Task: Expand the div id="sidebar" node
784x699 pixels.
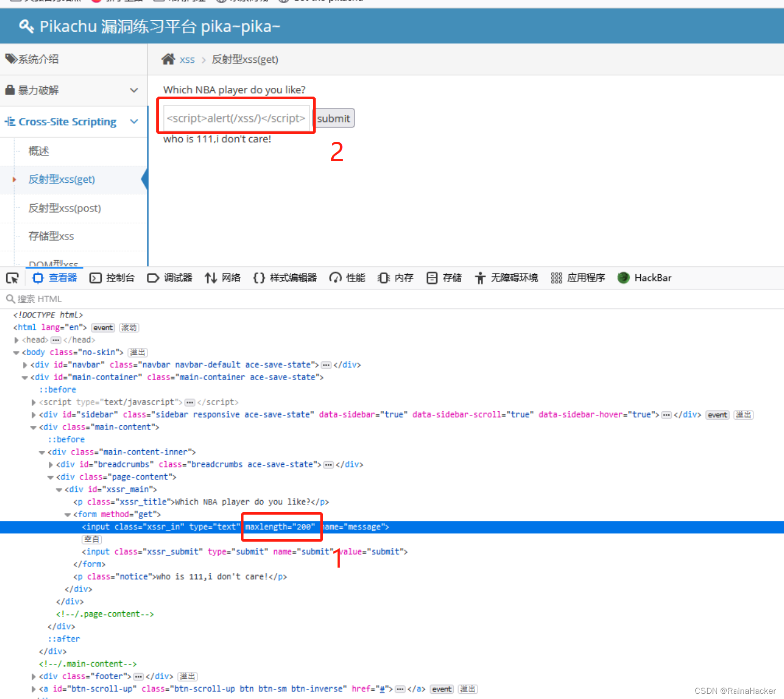Action: (x=34, y=415)
